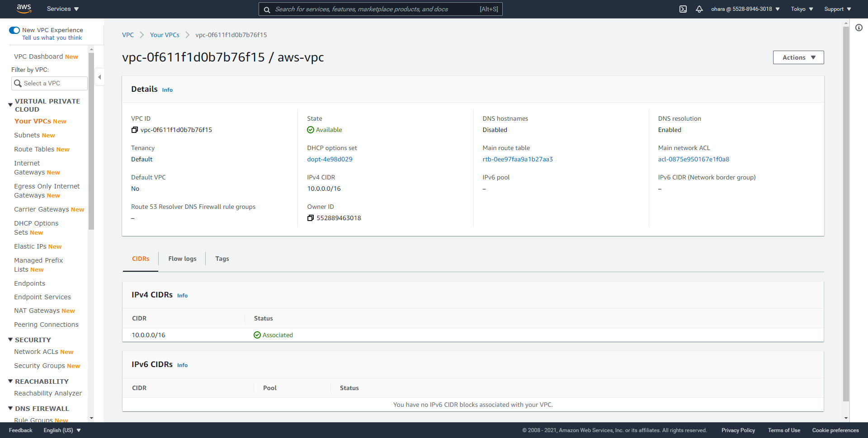Open the Terms of Use link

[784, 430]
